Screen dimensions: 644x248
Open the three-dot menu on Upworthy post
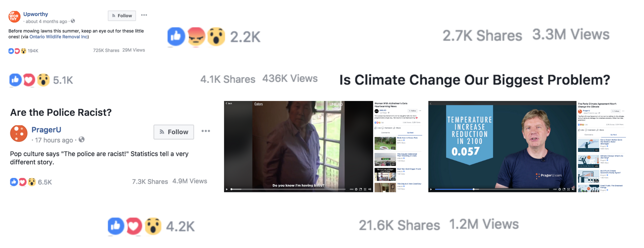click(x=144, y=15)
